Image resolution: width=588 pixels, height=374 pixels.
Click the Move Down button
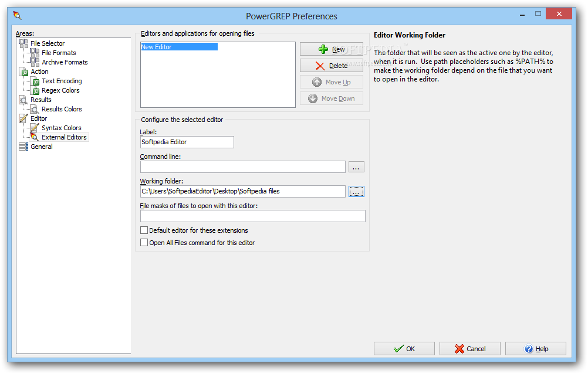pyautogui.click(x=332, y=98)
